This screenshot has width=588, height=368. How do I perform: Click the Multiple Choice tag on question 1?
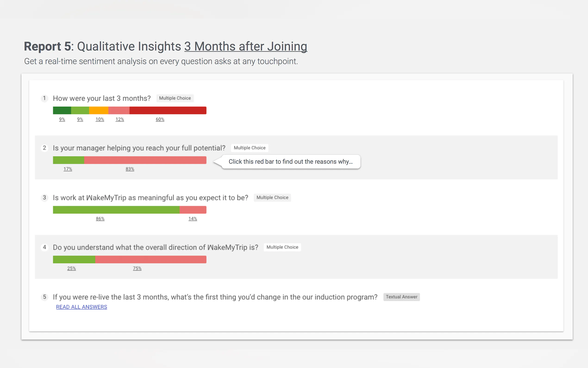pos(175,98)
